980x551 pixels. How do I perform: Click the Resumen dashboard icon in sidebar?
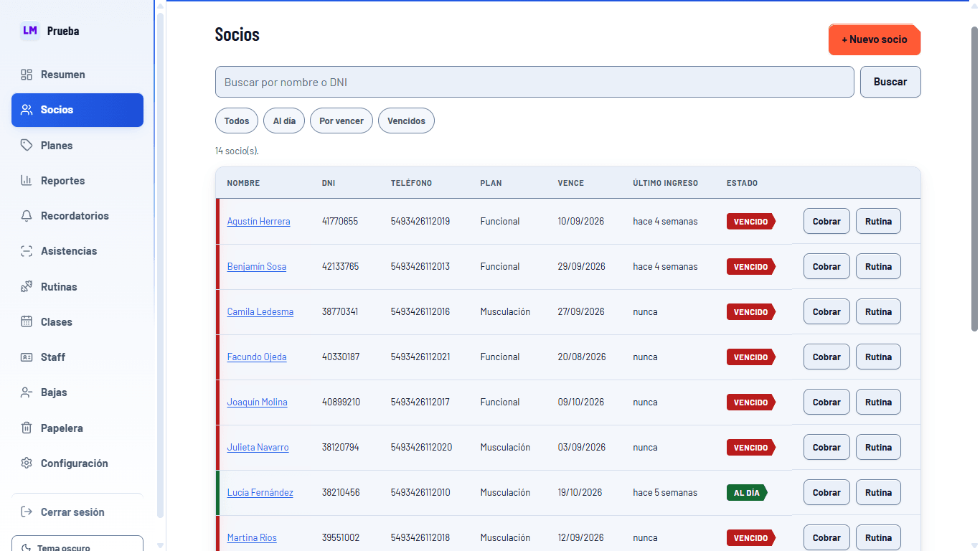pos(27,75)
